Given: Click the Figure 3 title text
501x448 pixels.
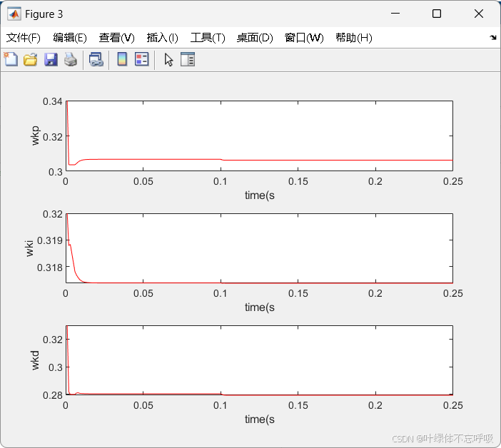Looking at the screenshot, I should [44, 14].
